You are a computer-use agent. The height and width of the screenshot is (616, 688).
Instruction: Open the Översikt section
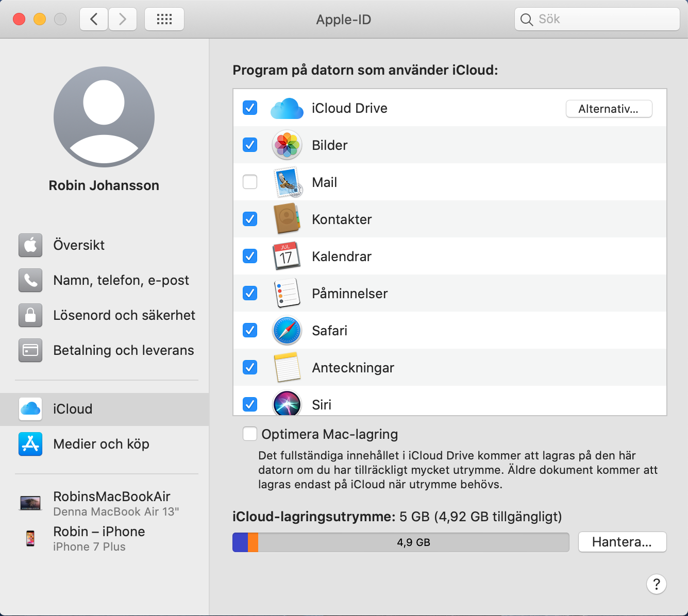tap(105, 245)
